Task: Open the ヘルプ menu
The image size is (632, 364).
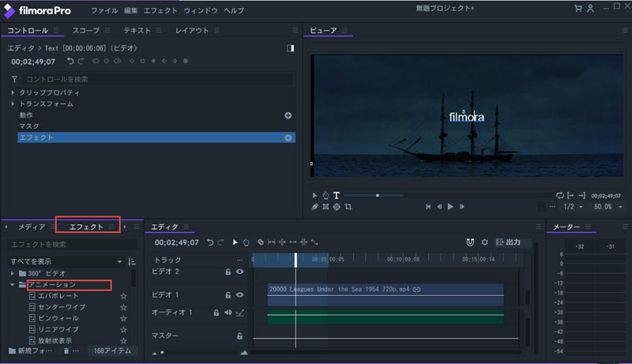Action: point(234,10)
